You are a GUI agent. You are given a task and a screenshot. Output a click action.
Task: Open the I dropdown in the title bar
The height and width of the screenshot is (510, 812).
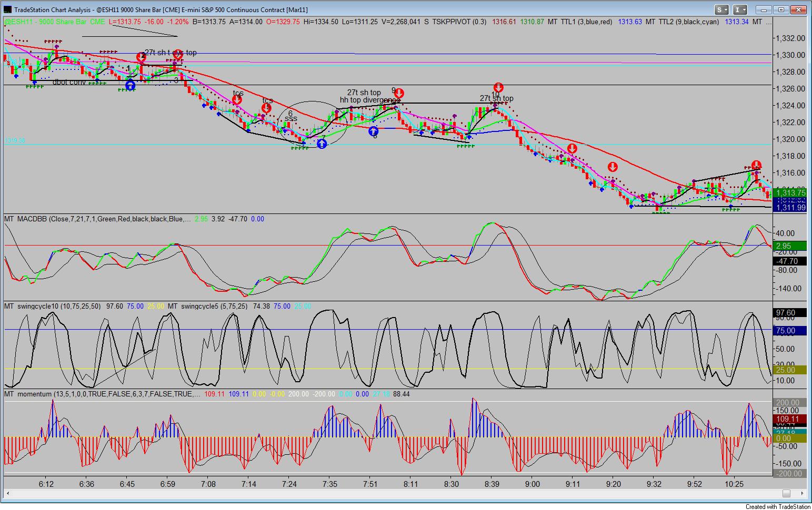coord(740,9)
